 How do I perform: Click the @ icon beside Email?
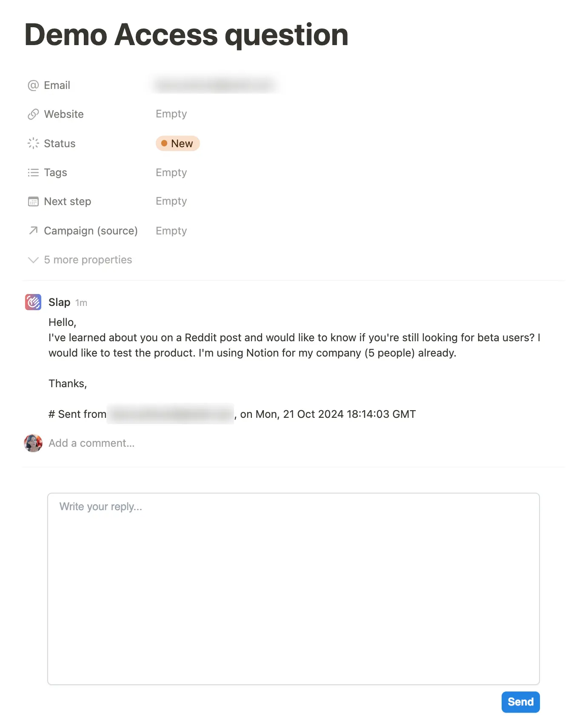[x=33, y=85]
